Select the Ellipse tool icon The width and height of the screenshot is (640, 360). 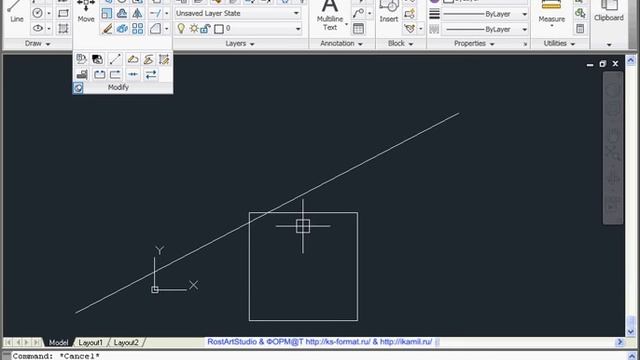38,28
